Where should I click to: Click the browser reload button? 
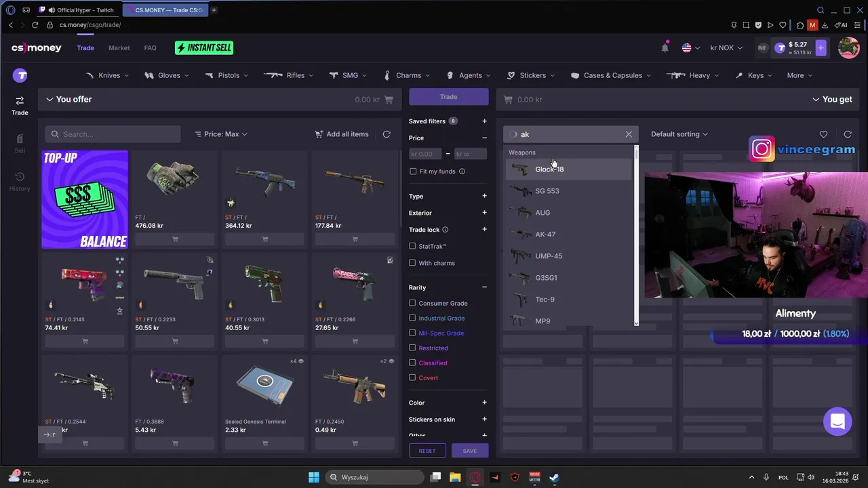click(35, 25)
